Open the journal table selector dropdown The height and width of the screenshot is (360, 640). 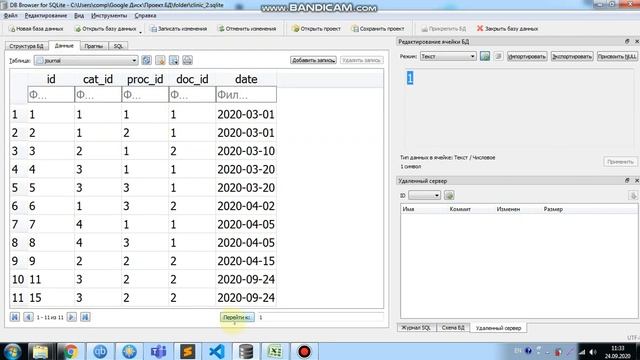tap(86, 60)
